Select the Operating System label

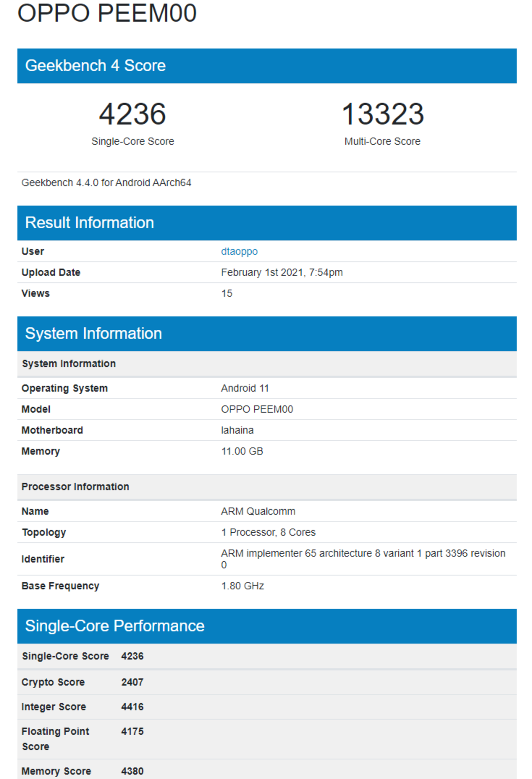pyautogui.click(x=65, y=389)
